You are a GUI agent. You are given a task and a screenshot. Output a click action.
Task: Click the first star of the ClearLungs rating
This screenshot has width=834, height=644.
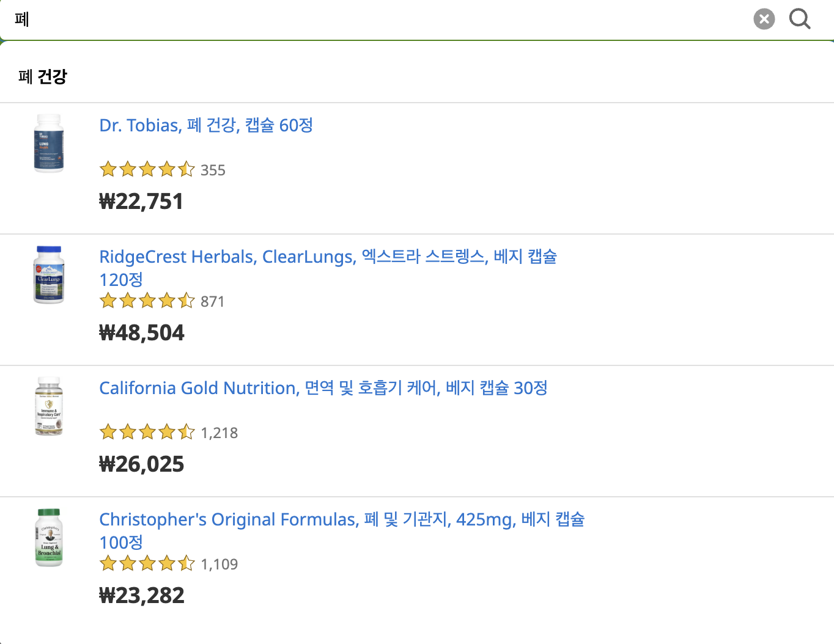108,301
